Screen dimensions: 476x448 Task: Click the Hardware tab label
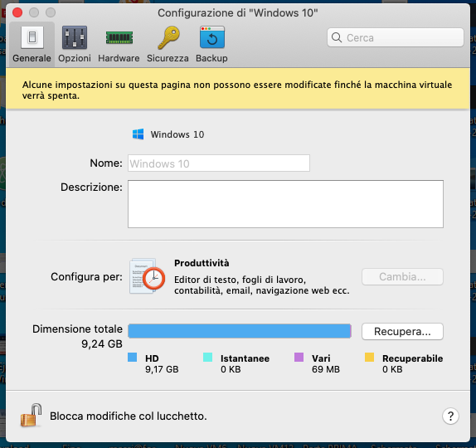click(x=119, y=58)
